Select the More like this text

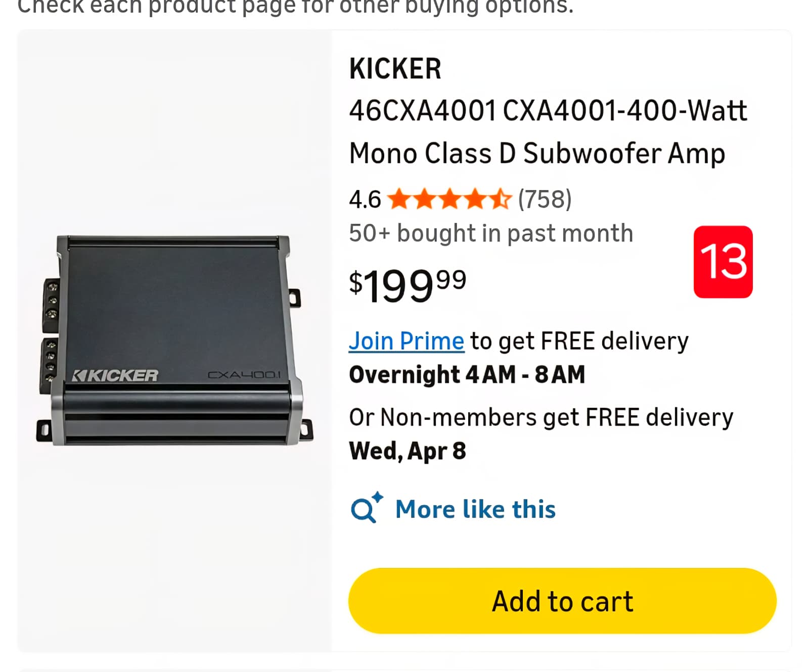475,509
